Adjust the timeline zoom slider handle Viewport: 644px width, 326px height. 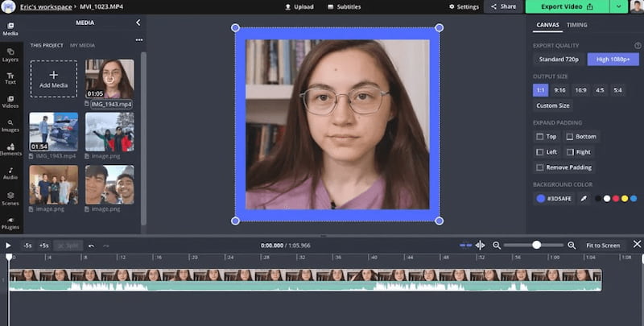(x=536, y=246)
